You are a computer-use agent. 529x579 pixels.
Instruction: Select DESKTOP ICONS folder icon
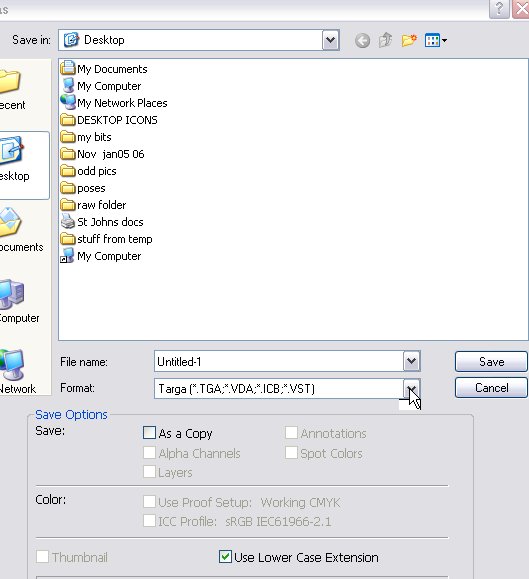click(x=68, y=120)
